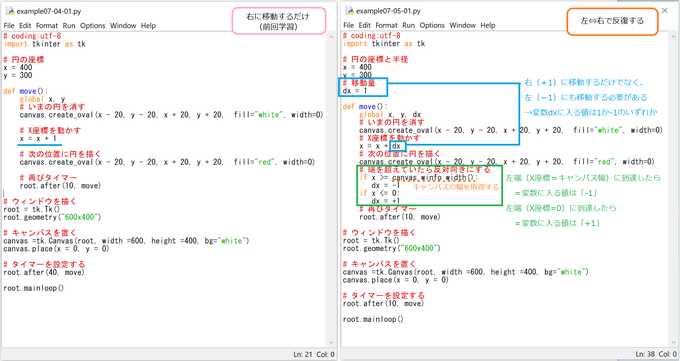Open Window menu in example07-05-01.py window
The image size is (680, 361).
pos(462,25)
